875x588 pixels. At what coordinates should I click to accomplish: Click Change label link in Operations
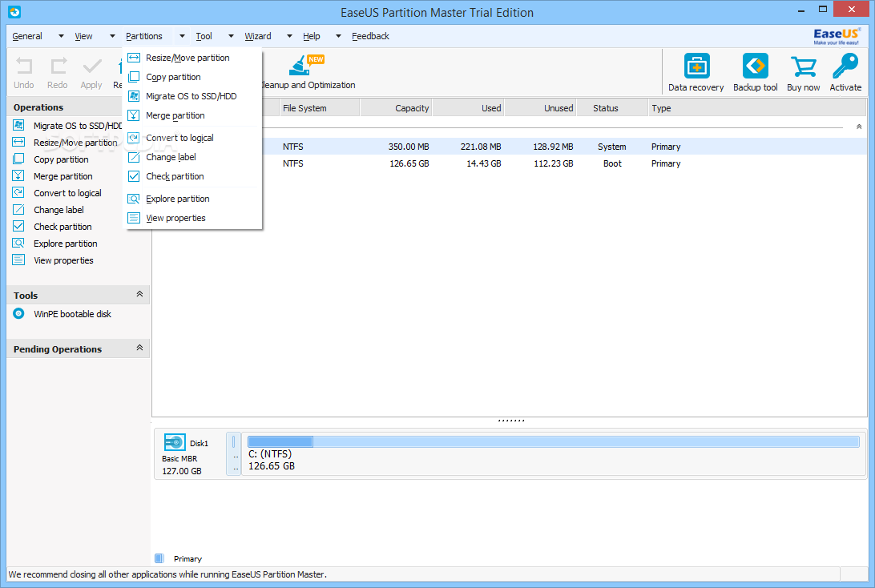pyautogui.click(x=58, y=210)
